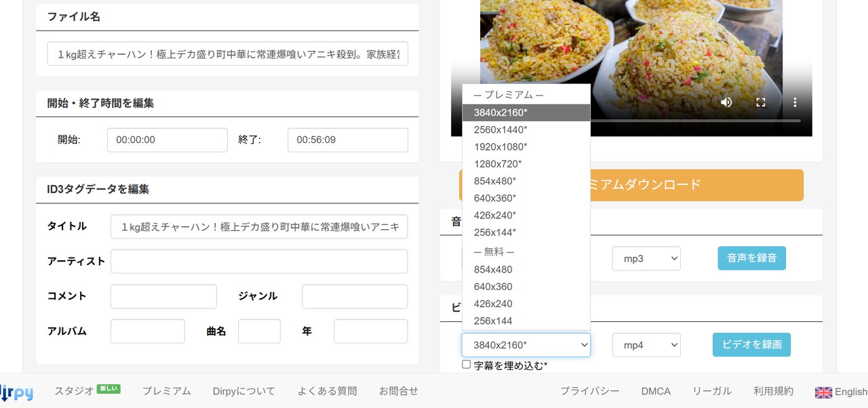868x408 pixels.
Task: Open the mp3 audio format dropdown
Action: pos(646,258)
